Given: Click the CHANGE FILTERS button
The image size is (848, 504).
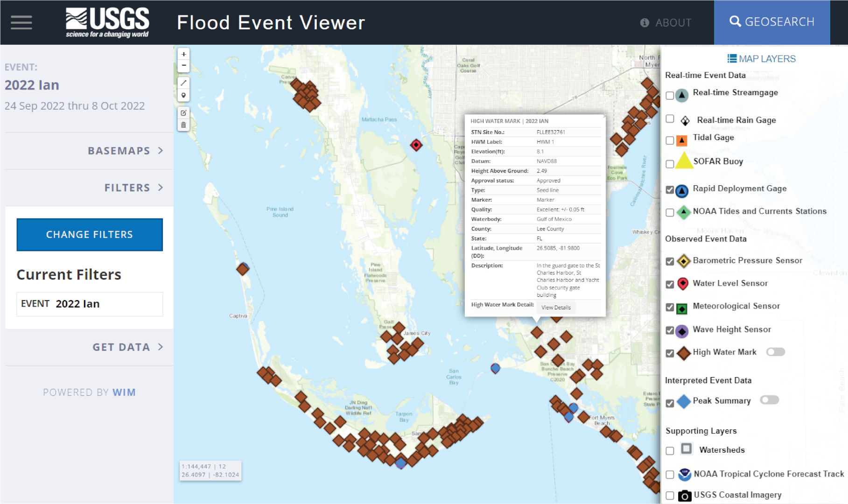Looking at the screenshot, I should point(90,234).
